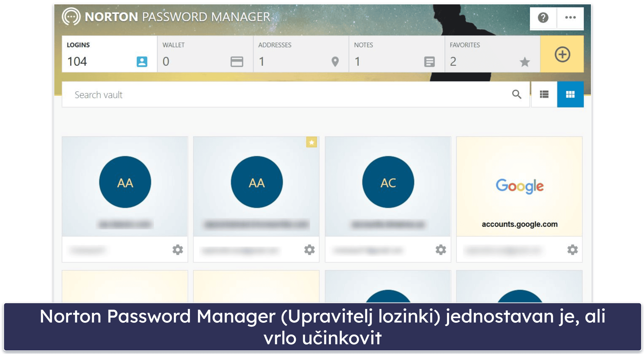
Task: Open the Notes tab
Action: (x=397, y=54)
